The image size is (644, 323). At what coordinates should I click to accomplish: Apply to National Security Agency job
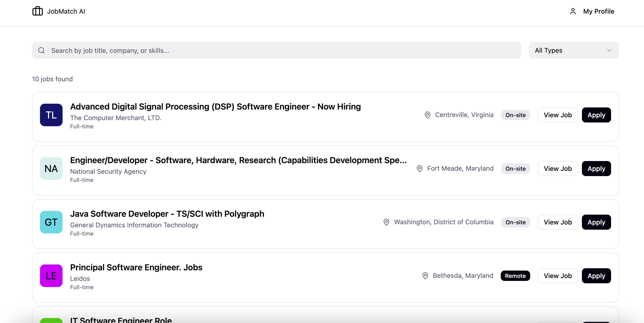tap(596, 169)
